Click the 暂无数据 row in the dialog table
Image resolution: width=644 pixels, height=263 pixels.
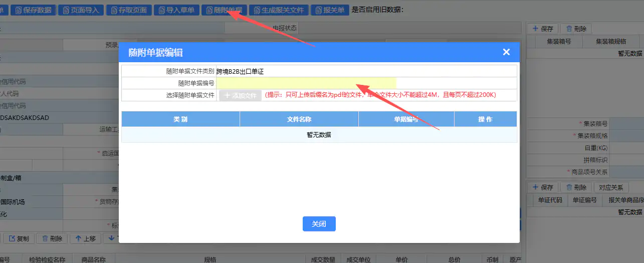319,135
